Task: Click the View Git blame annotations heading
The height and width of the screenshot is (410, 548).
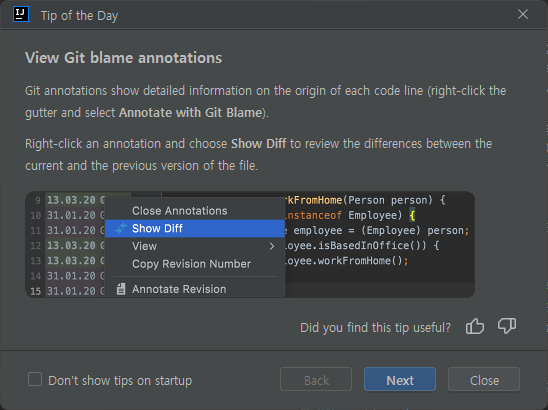Action: pyautogui.click(x=123, y=58)
